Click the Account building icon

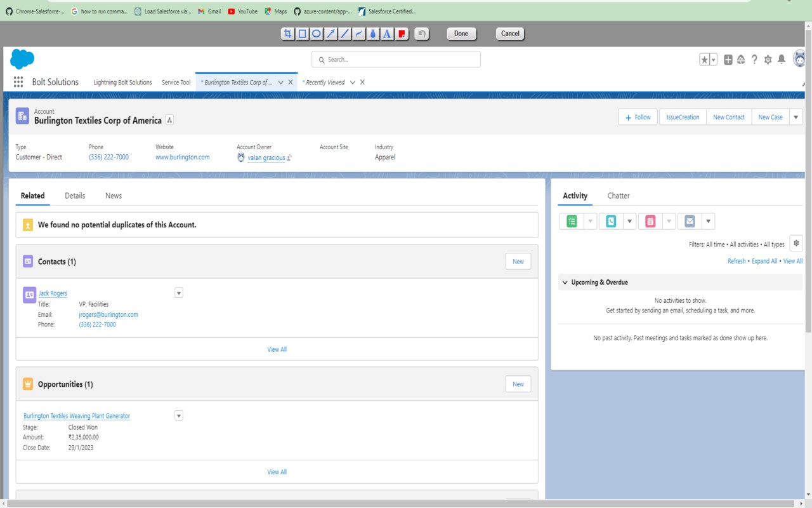click(x=22, y=116)
